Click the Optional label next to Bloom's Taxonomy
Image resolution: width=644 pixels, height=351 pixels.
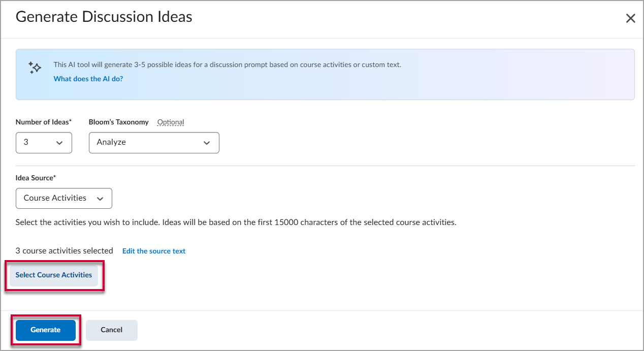pyautogui.click(x=171, y=122)
